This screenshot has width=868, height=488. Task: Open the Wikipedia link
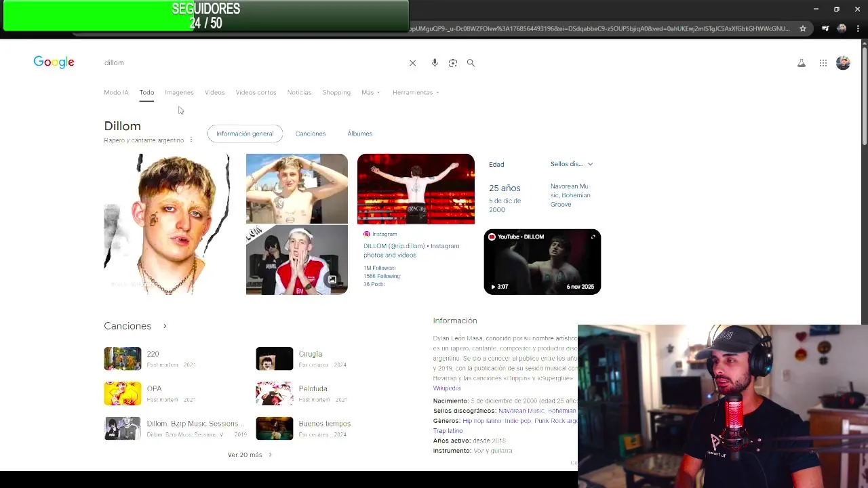tap(447, 388)
